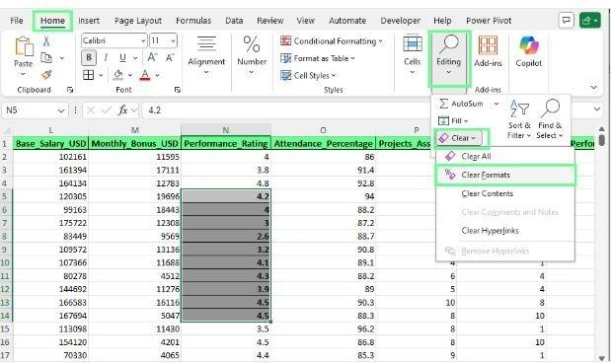611x364 pixels.
Task: Open the Alignment group button
Action: [206, 55]
